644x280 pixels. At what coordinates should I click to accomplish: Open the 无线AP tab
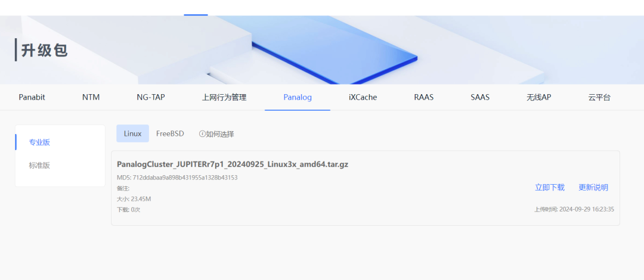(539, 97)
